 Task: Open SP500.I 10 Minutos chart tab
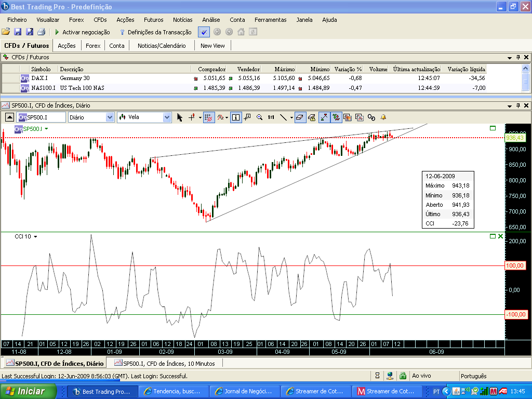pos(165,363)
